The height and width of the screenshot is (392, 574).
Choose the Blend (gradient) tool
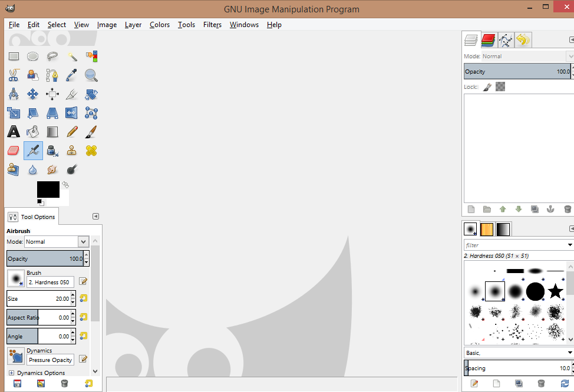click(52, 131)
